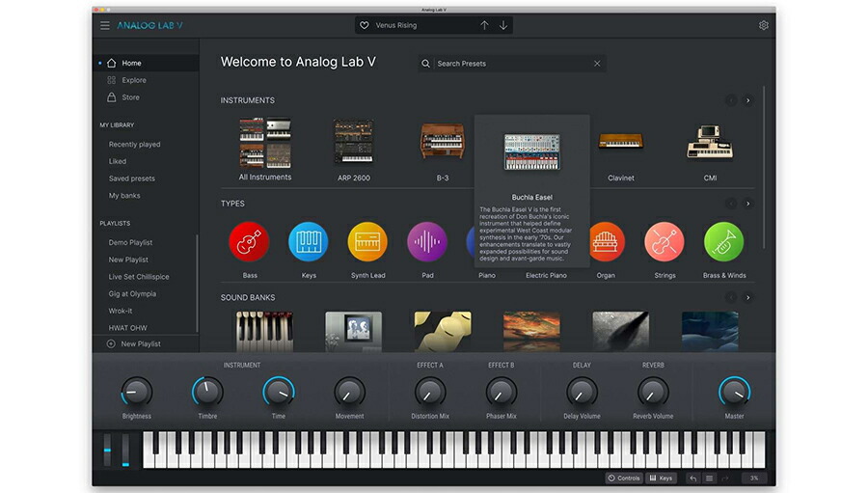Screen dimensions: 868x493
Task: Choose the Clavinet instrument
Action: tap(621, 142)
